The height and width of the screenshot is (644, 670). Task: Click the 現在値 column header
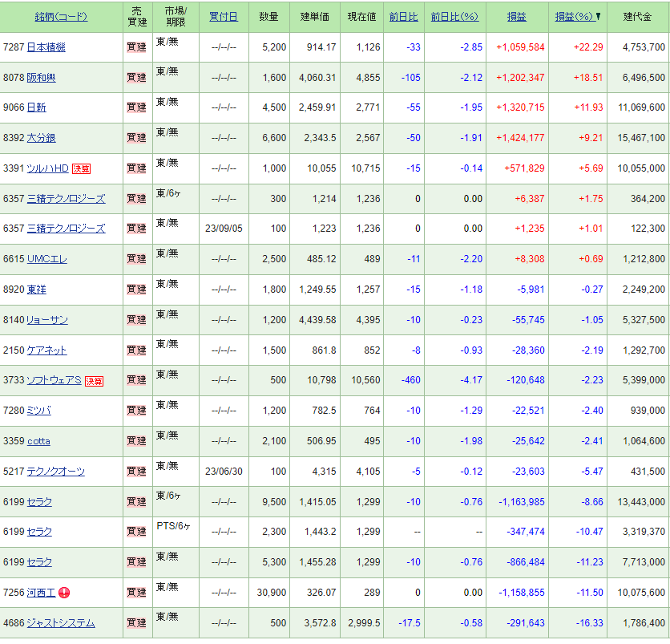click(362, 17)
